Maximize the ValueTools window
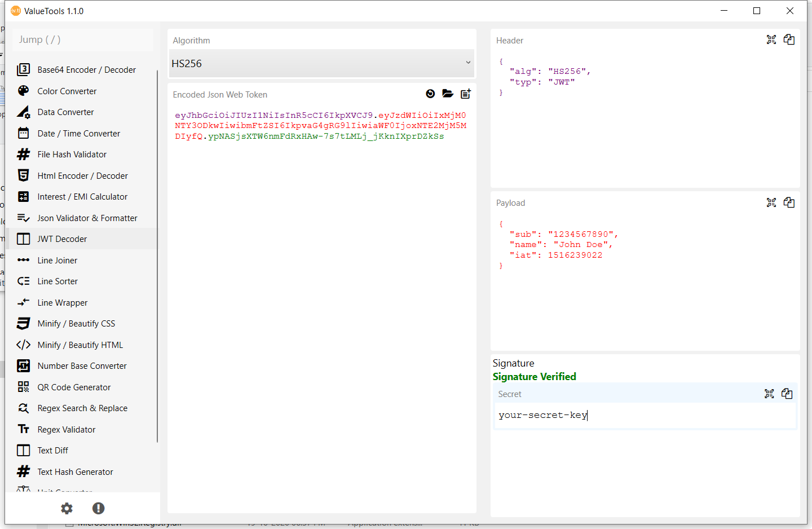The height and width of the screenshot is (529, 812). [x=757, y=11]
